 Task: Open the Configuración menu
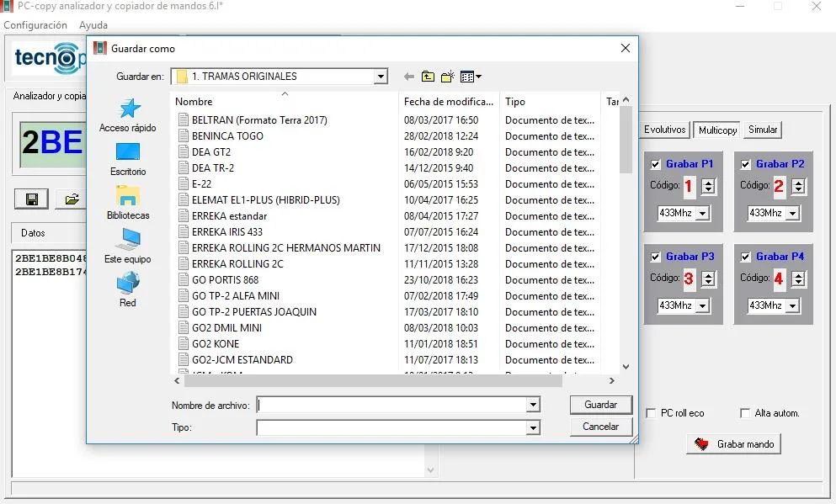35,25
